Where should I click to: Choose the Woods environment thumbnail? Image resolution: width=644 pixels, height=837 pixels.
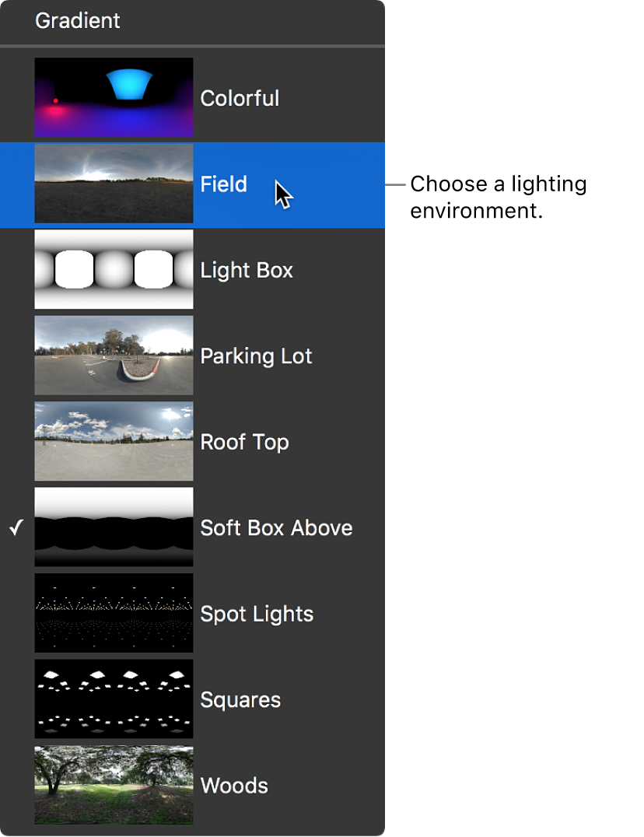coord(114,785)
